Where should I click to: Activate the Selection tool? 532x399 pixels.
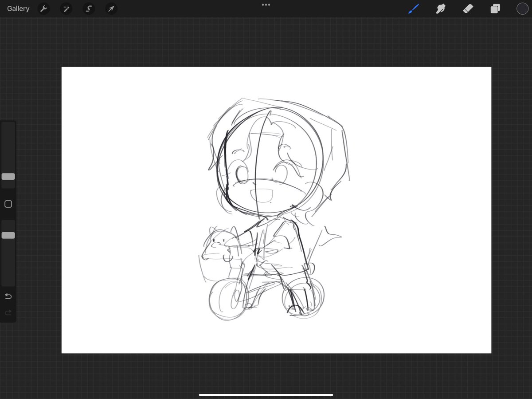coord(89,8)
